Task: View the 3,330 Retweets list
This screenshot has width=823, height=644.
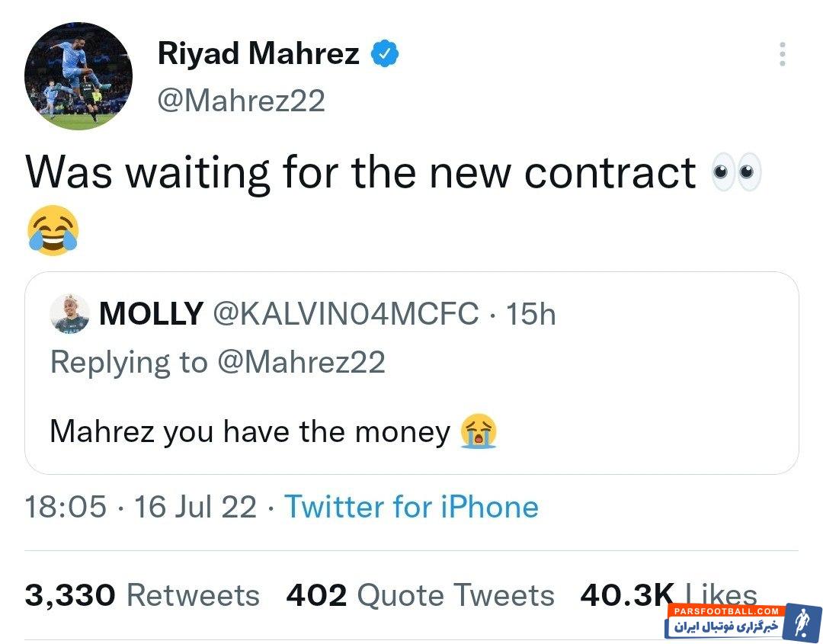Action: [x=142, y=594]
